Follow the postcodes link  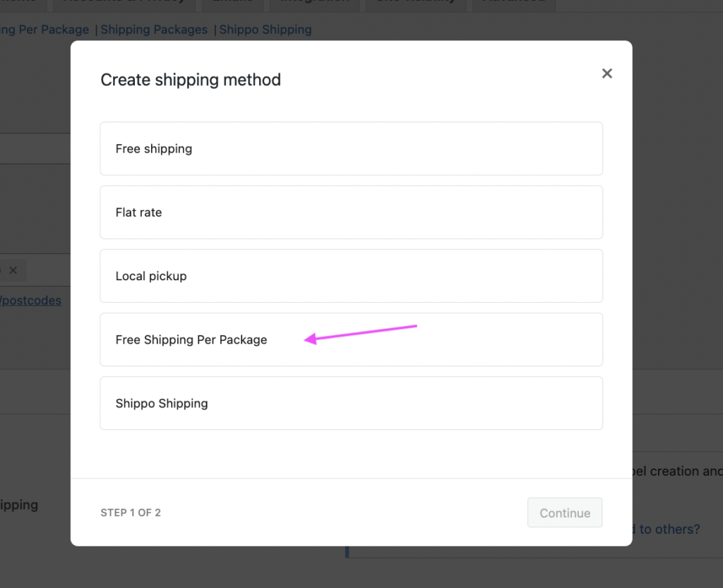coord(30,301)
